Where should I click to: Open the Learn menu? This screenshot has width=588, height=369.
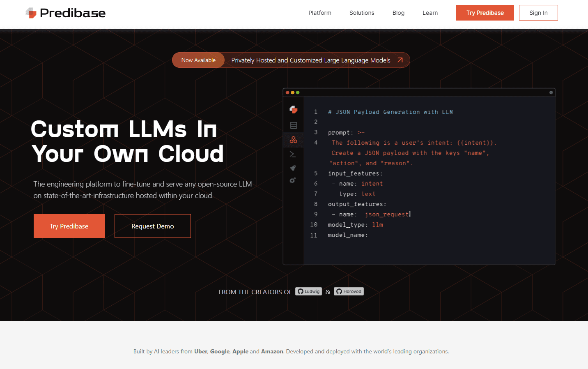click(x=430, y=13)
